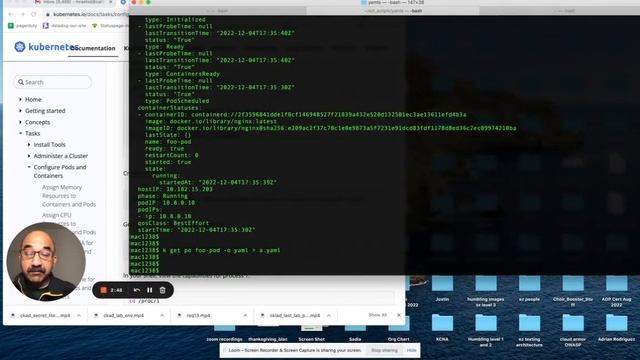Click the Kubernetes logo in the browser
640x360 pixels.
tap(46, 47)
